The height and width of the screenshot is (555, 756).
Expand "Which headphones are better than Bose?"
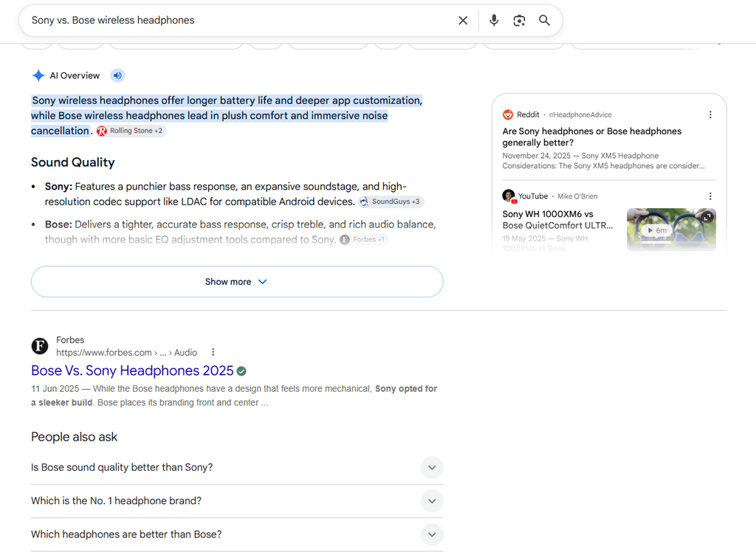tap(237, 534)
